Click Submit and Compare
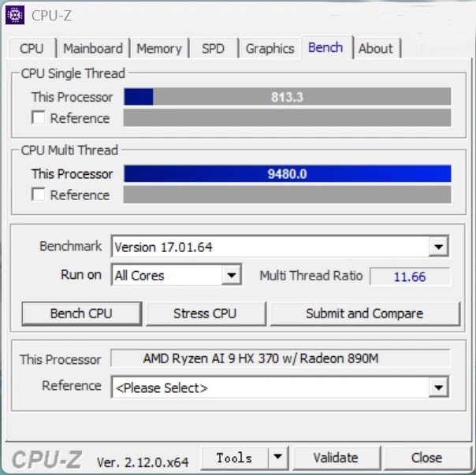Image resolution: width=476 pixels, height=475 pixels. (364, 314)
